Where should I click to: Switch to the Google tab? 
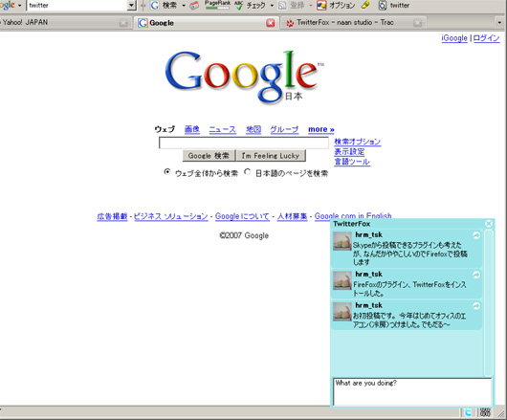[x=206, y=23]
